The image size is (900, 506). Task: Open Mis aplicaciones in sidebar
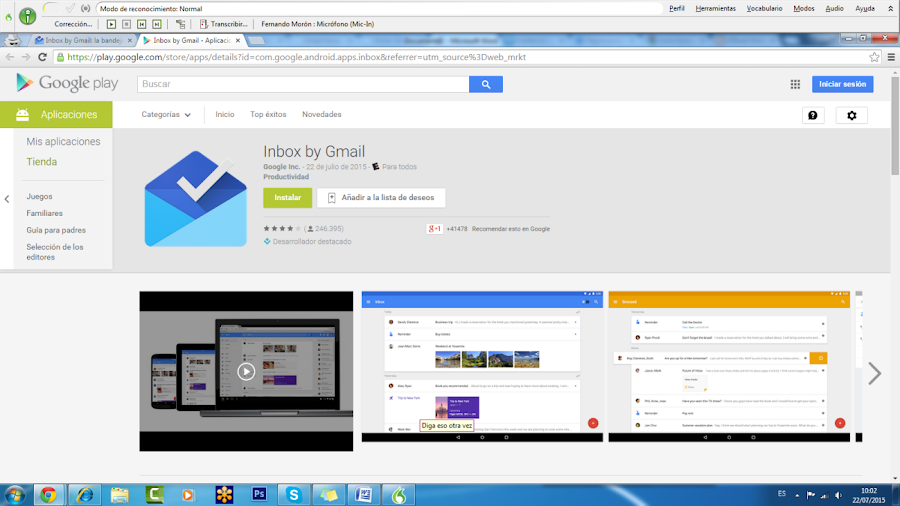coord(63,142)
